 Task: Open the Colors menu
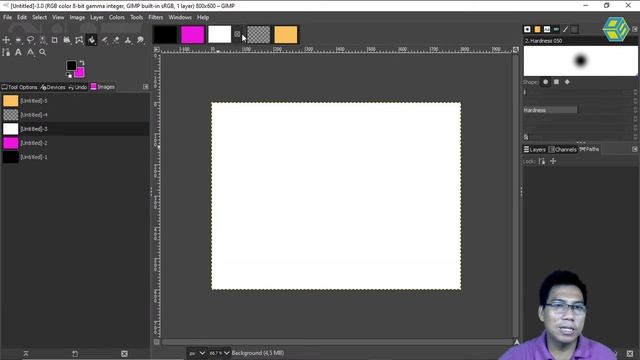coord(117,18)
